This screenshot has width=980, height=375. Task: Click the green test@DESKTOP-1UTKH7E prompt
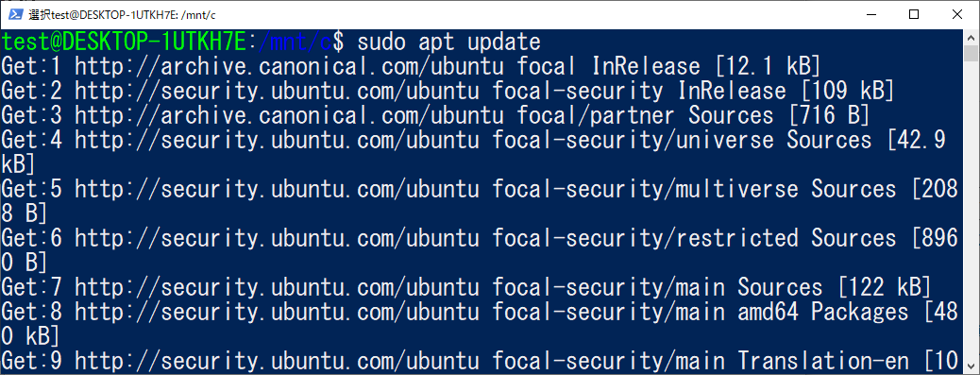(x=124, y=43)
